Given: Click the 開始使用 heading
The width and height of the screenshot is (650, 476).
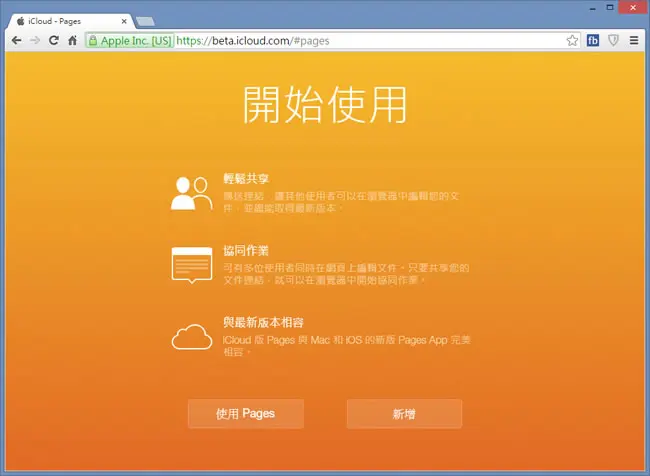Looking at the screenshot, I should click(x=325, y=105).
